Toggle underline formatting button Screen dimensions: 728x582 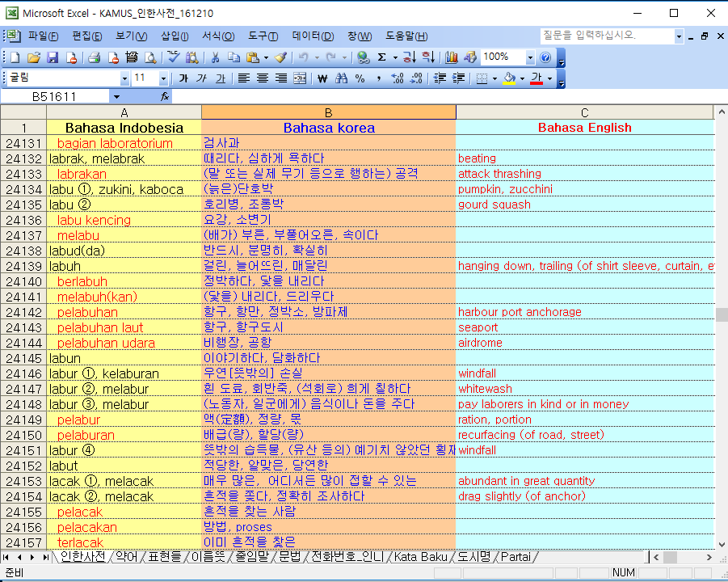[x=221, y=78]
